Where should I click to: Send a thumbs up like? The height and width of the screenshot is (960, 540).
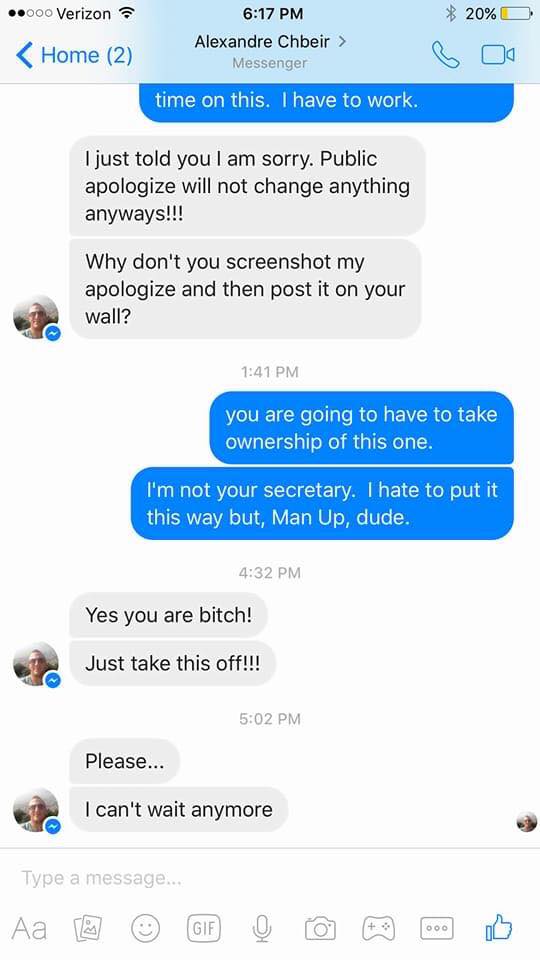(x=498, y=927)
